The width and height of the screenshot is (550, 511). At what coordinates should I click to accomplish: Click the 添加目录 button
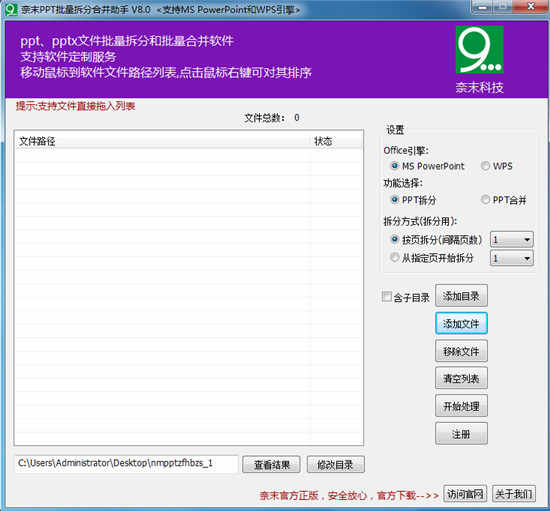pos(461,296)
